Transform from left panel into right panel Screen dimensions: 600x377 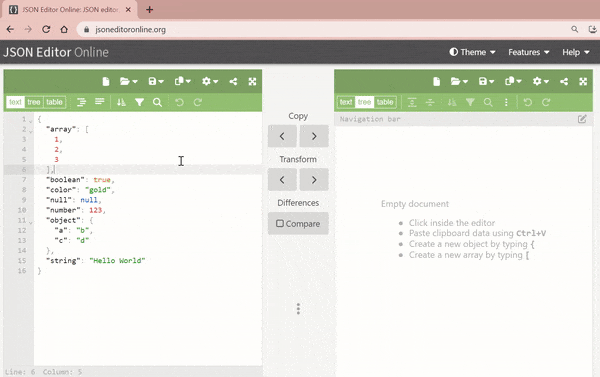(314, 180)
